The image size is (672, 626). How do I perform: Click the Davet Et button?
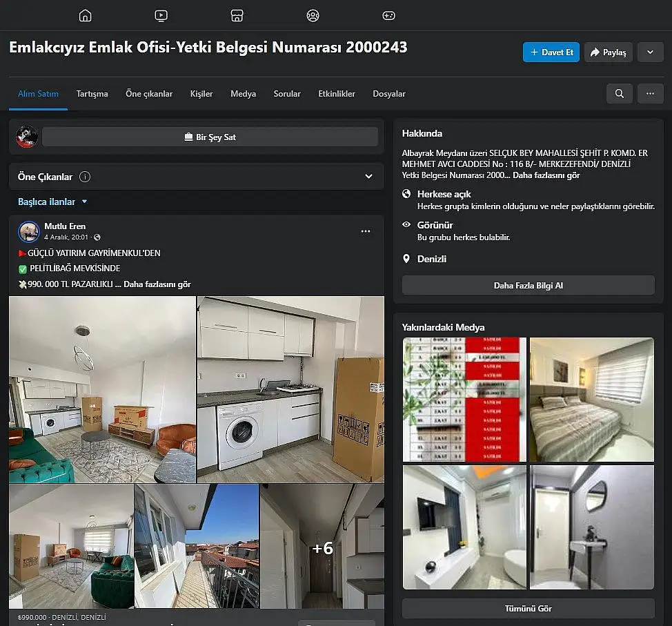click(x=551, y=52)
